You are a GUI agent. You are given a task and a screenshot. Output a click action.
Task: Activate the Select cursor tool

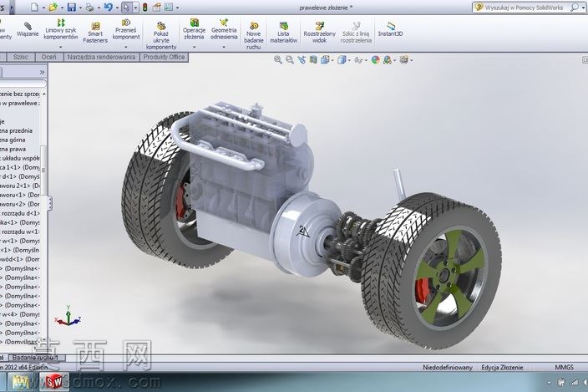point(127,8)
